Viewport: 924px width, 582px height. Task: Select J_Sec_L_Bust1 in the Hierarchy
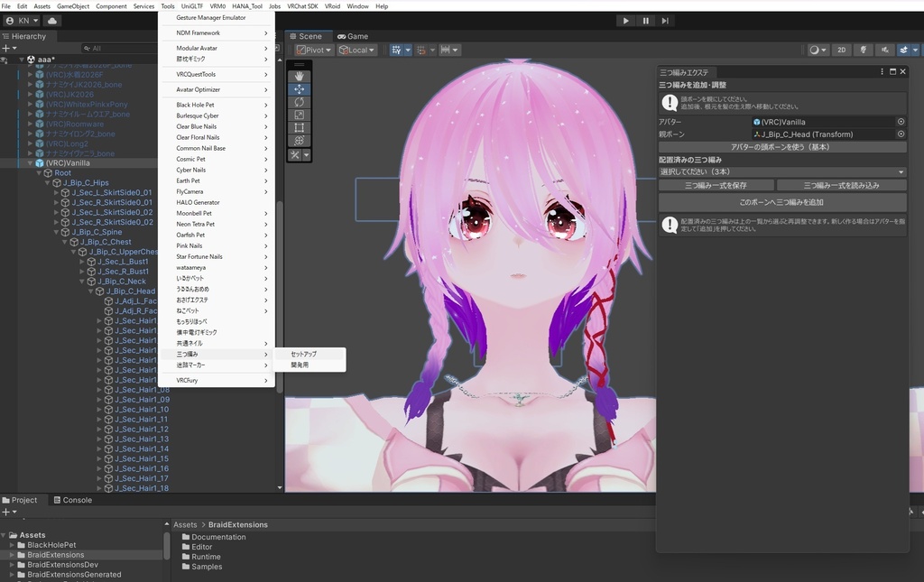pyautogui.click(x=123, y=262)
